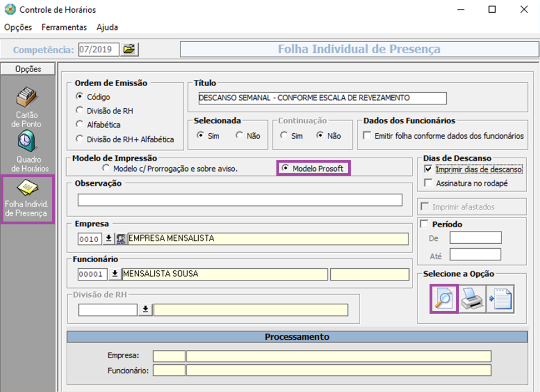Open the Funcionário lookup dropdown arrow
The width and height of the screenshot is (540, 392).
[x=115, y=274]
